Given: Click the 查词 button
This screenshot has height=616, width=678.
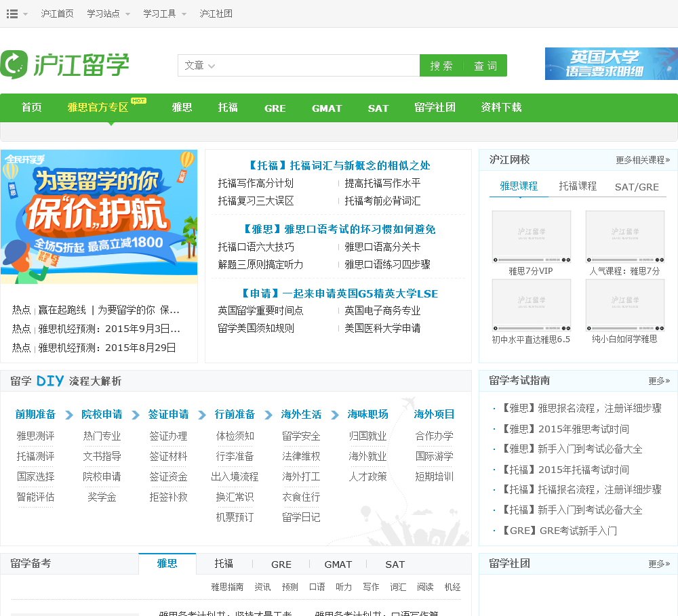Looking at the screenshot, I should pos(485,66).
